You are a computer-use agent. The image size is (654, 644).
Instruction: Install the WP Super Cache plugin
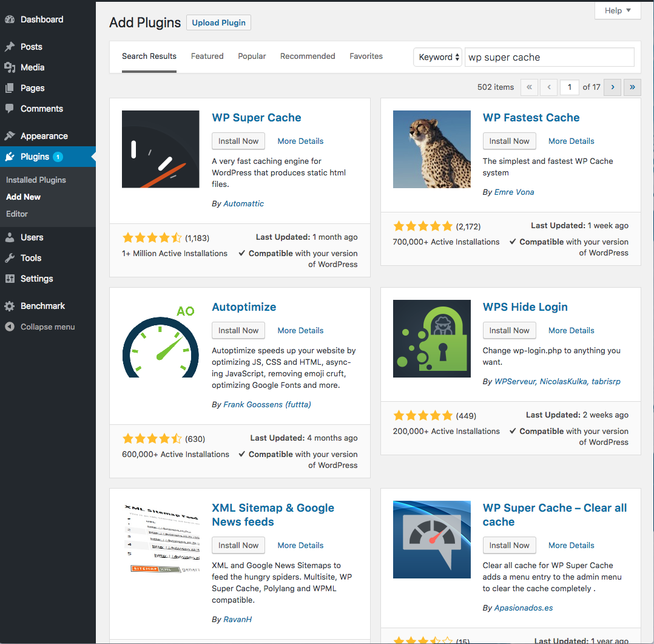[x=238, y=141]
